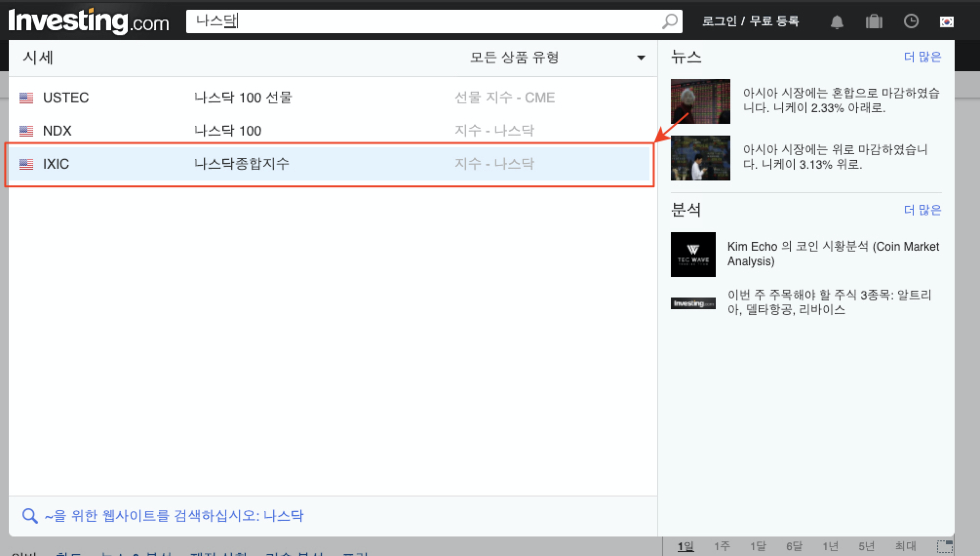Open TEC WAVE analysis thumbnail
The image size is (980, 556).
coord(693,254)
